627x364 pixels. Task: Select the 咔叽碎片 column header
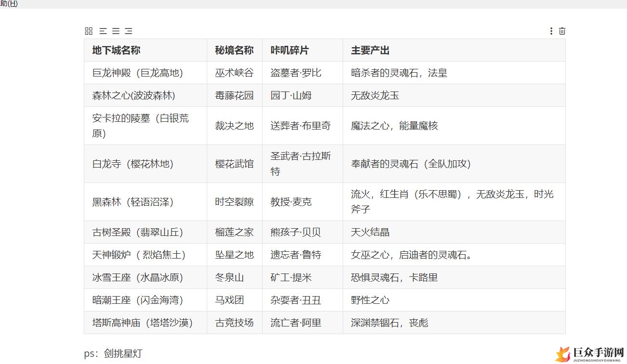click(303, 50)
